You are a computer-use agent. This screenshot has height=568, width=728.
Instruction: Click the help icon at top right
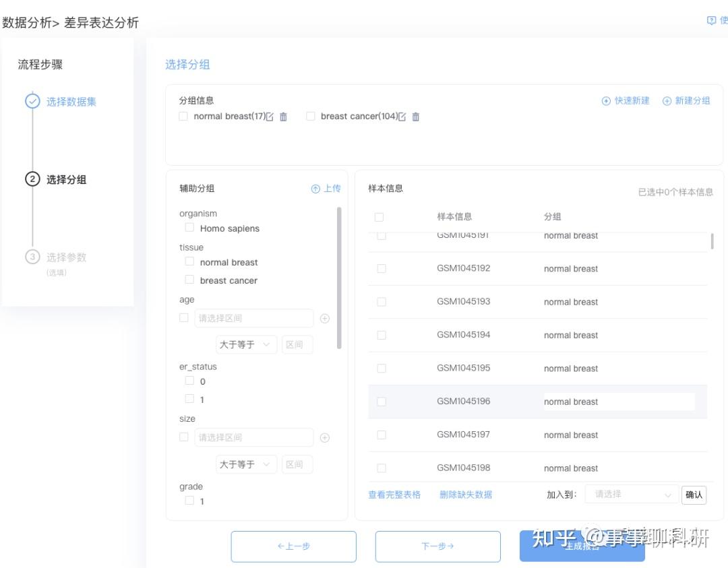pyautogui.click(x=711, y=20)
